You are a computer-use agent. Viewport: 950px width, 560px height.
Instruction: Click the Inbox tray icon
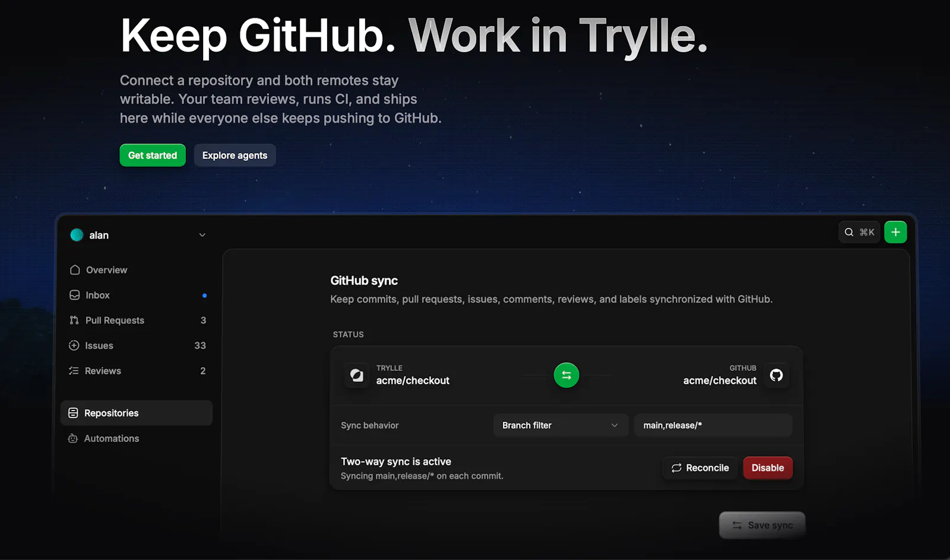point(74,295)
